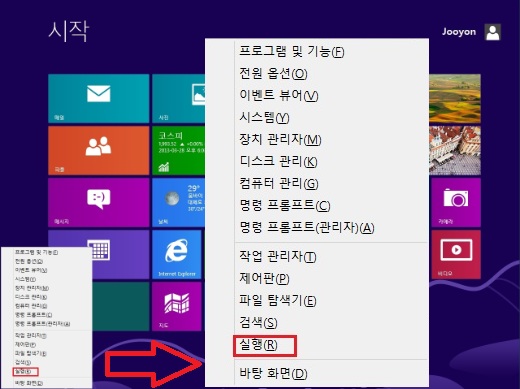Open the Weather tile showing 29°
520x389 pixels.
coord(178,202)
